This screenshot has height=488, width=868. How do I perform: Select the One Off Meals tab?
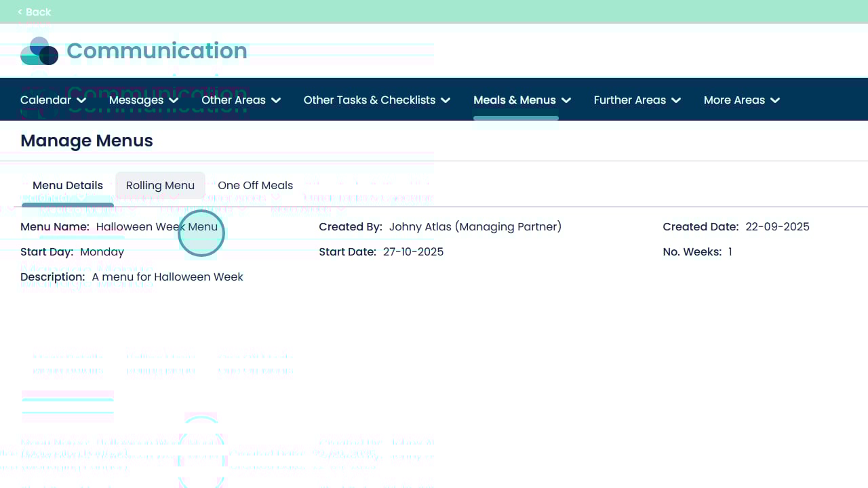coord(256,186)
